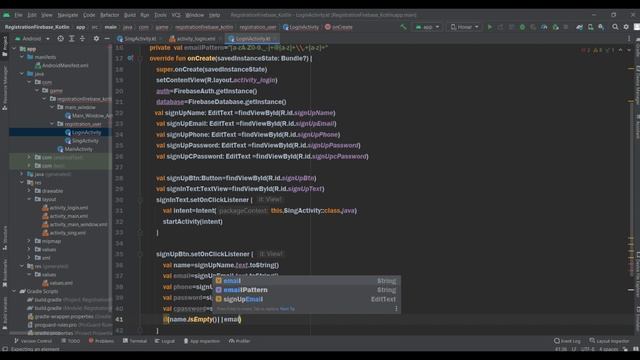
Task: Click the Make Project hammer icon
Action: [403, 27]
